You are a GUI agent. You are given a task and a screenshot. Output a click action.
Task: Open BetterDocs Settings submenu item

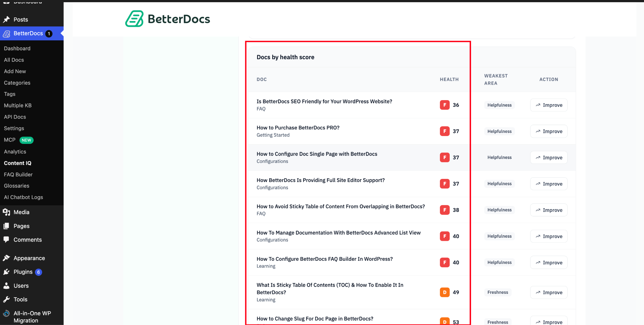[x=14, y=128]
